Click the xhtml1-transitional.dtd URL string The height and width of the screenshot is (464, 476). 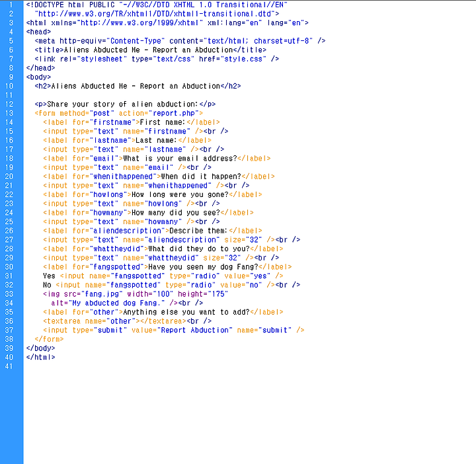157,14
